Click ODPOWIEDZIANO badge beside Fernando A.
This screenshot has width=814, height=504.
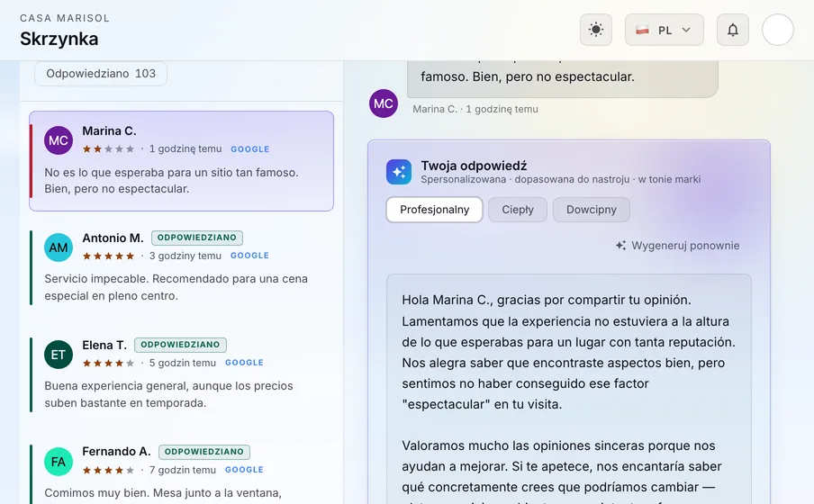pyautogui.click(x=204, y=452)
